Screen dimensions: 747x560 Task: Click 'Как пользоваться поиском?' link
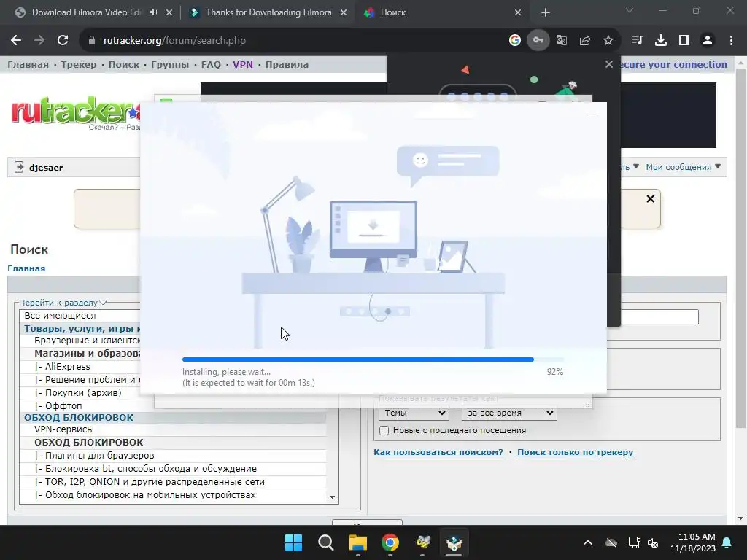[x=438, y=452]
